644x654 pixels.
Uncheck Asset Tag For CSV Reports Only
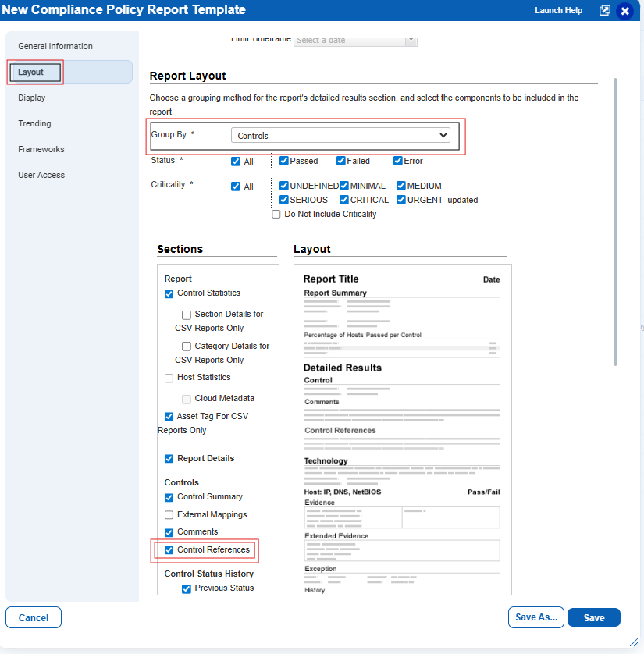tap(169, 417)
